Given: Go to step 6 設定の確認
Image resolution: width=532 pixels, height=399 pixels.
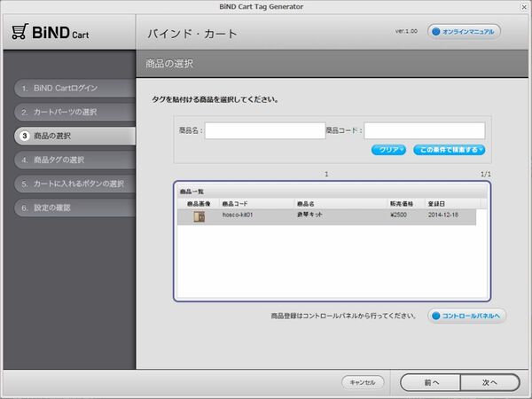Looking at the screenshot, I should click(x=74, y=207).
